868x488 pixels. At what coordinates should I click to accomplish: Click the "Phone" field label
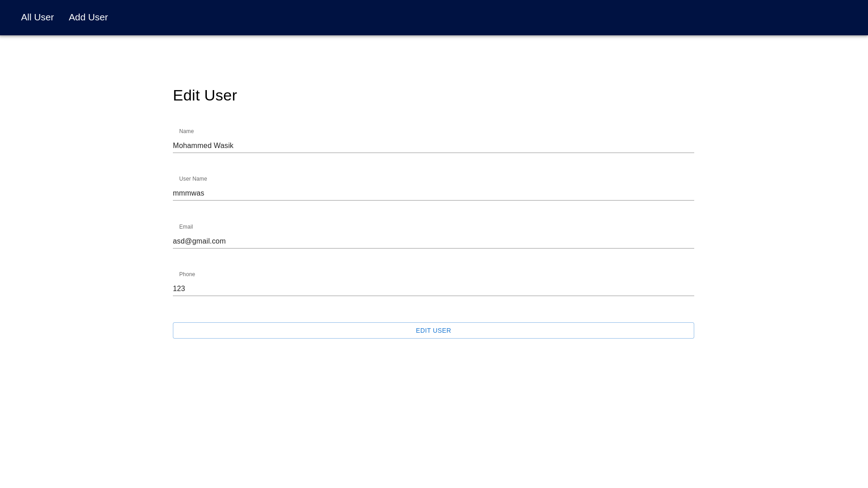click(x=187, y=274)
